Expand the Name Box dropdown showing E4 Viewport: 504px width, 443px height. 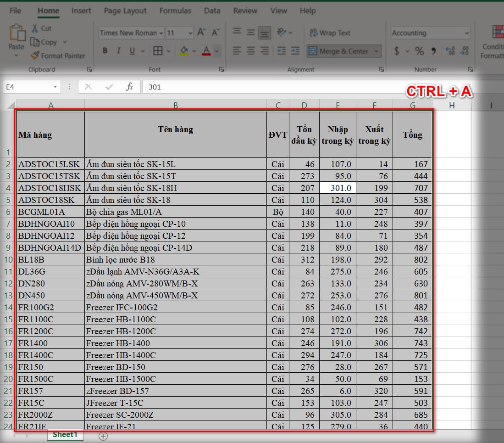pyautogui.click(x=55, y=87)
